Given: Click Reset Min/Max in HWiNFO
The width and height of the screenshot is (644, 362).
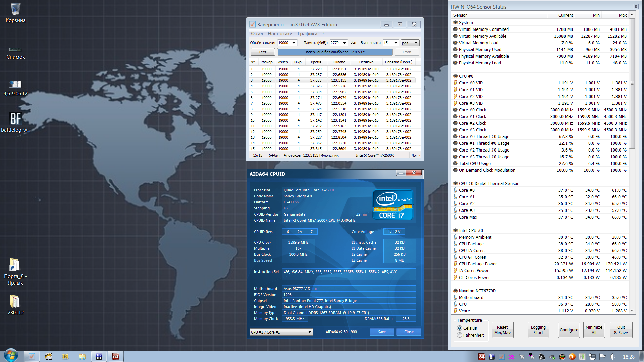Looking at the screenshot, I should [502, 330].
